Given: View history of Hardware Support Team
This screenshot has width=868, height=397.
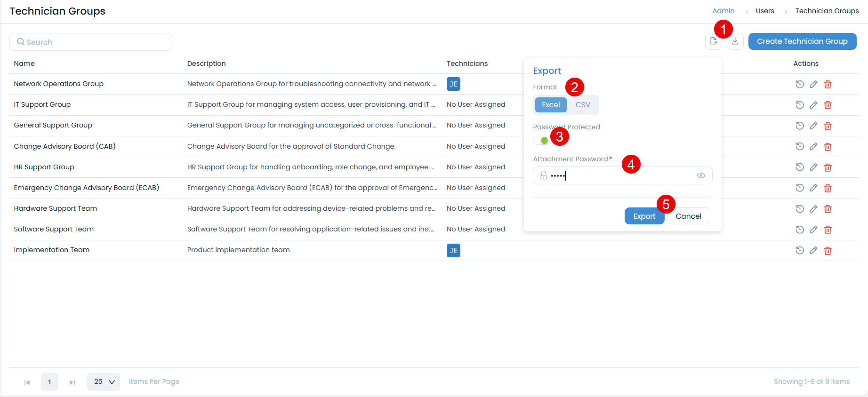Looking at the screenshot, I should pos(799,209).
